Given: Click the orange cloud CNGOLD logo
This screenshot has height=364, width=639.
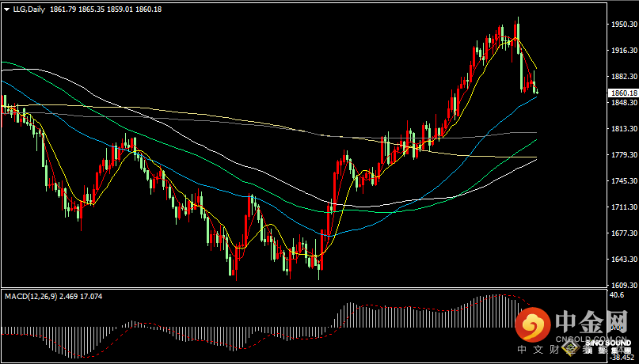Looking at the screenshot, I should pyautogui.click(x=532, y=325).
